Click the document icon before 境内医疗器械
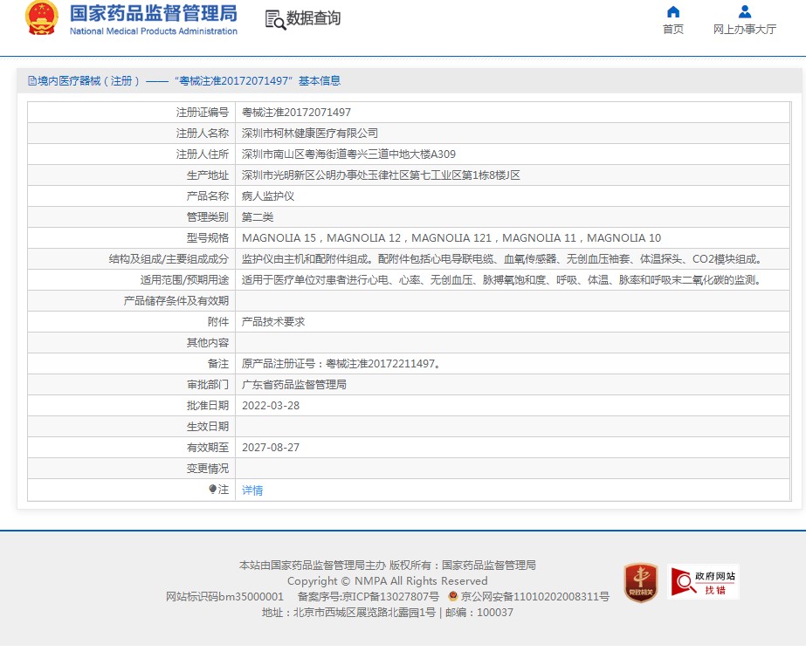The height and width of the screenshot is (672, 806). [x=32, y=80]
